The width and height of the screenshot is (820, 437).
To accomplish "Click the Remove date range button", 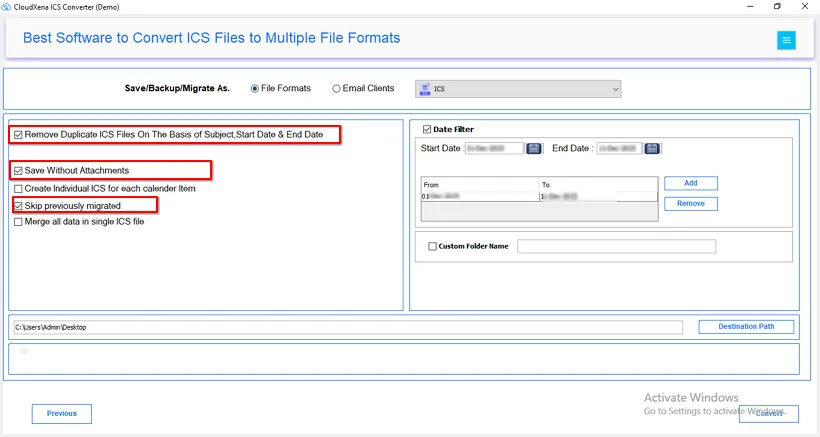I will tap(691, 203).
